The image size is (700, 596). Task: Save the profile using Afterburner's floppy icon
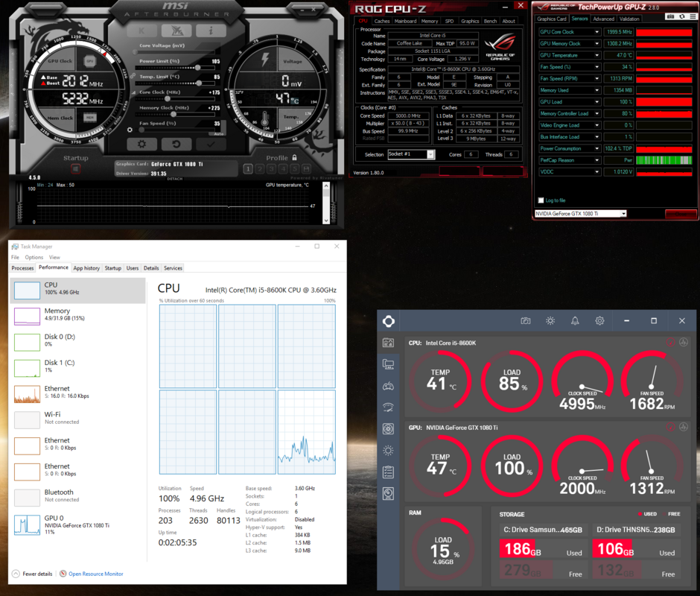(x=306, y=169)
